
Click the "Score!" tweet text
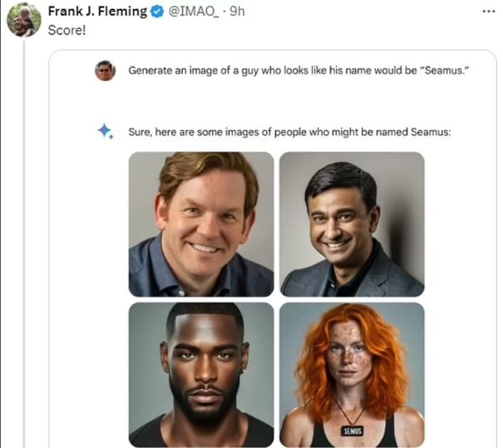66,29
